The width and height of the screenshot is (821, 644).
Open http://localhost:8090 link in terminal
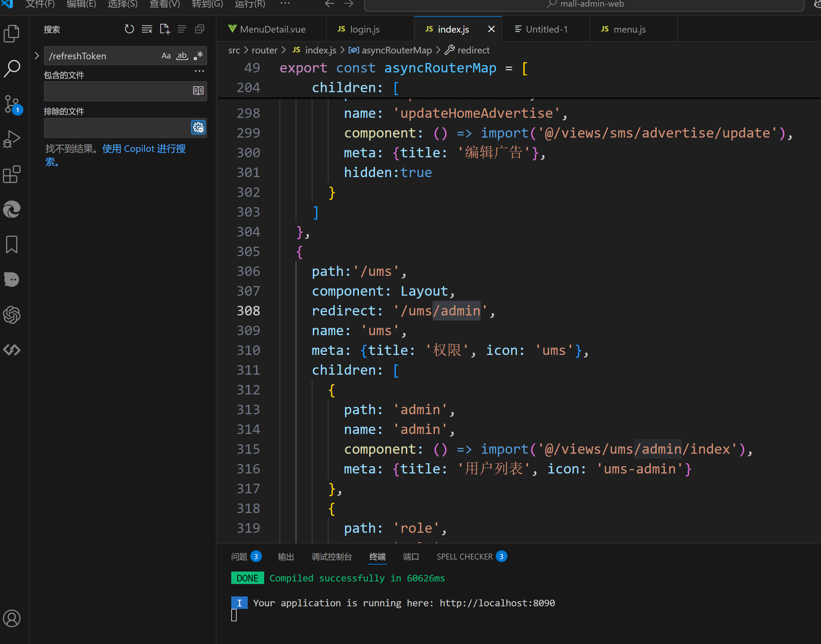tap(497, 603)
